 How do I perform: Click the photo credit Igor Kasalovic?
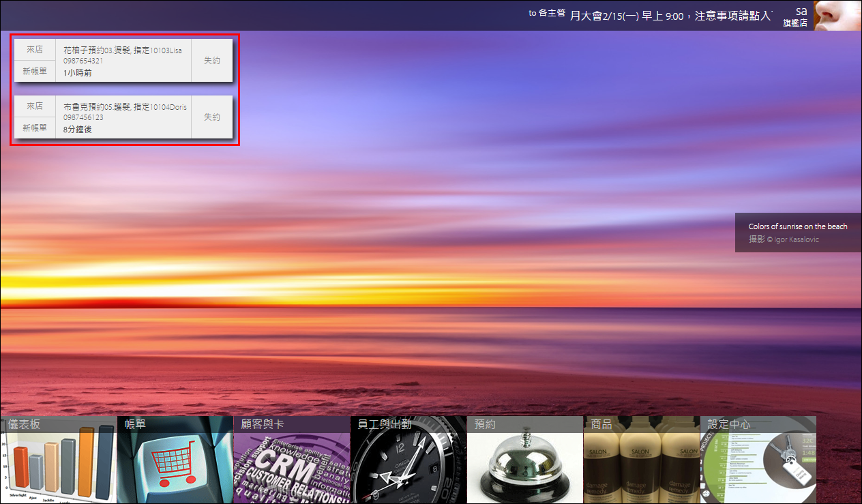pos(784,239)
